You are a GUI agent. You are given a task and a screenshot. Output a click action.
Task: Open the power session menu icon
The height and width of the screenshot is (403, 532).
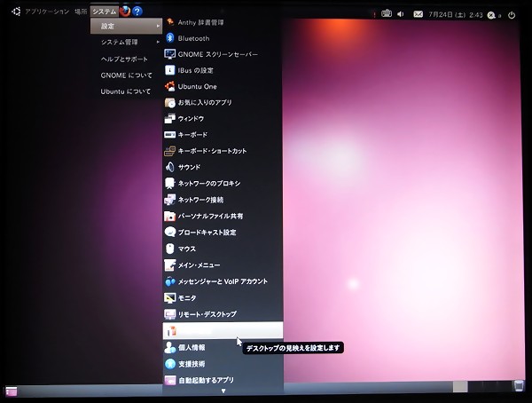(x=512, y=15)
